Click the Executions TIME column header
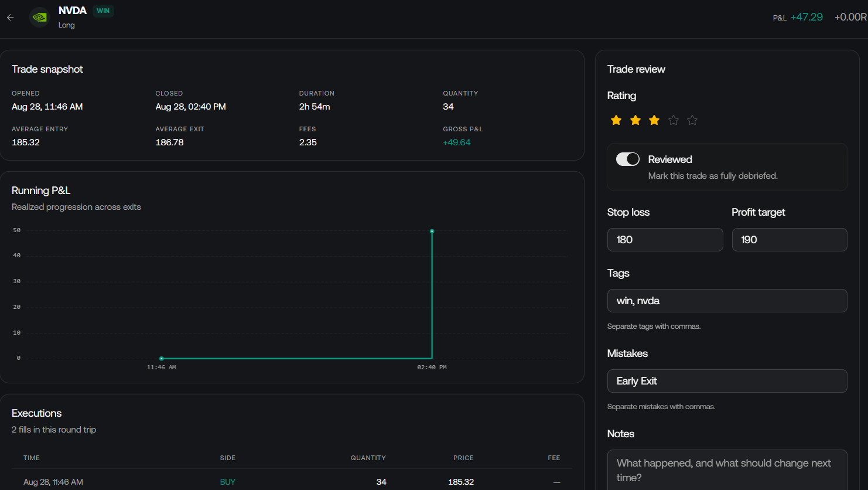 (32, 458)
